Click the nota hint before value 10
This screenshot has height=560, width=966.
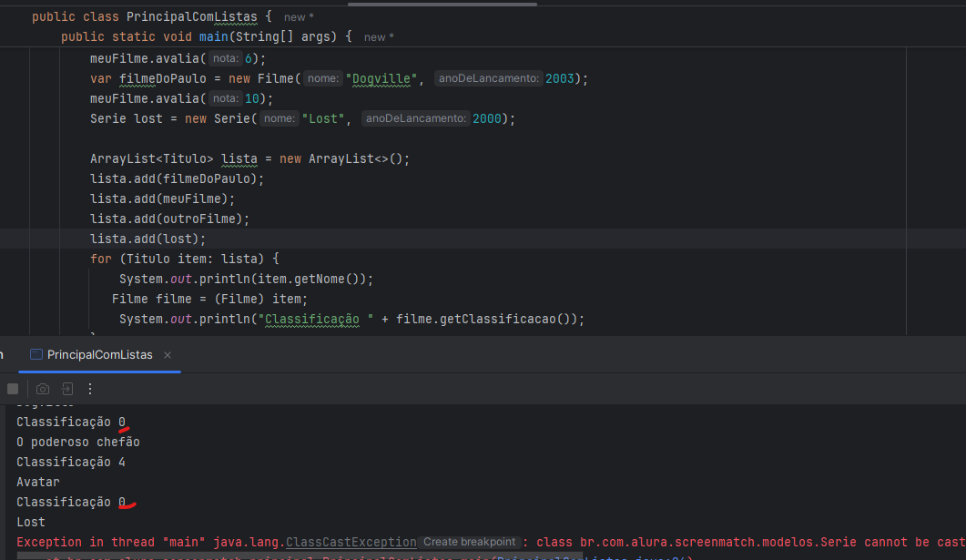tap(226, 98)
